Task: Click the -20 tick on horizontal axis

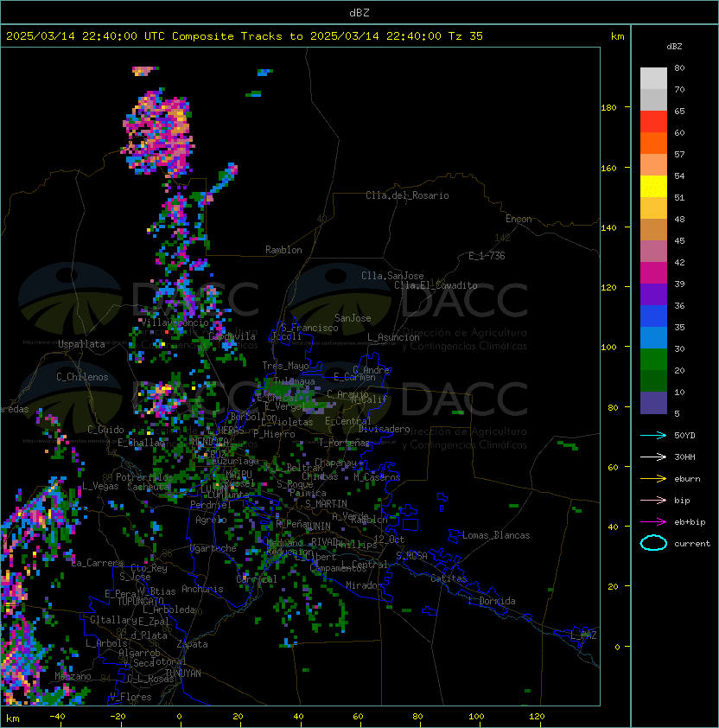Action: (118, 717)
